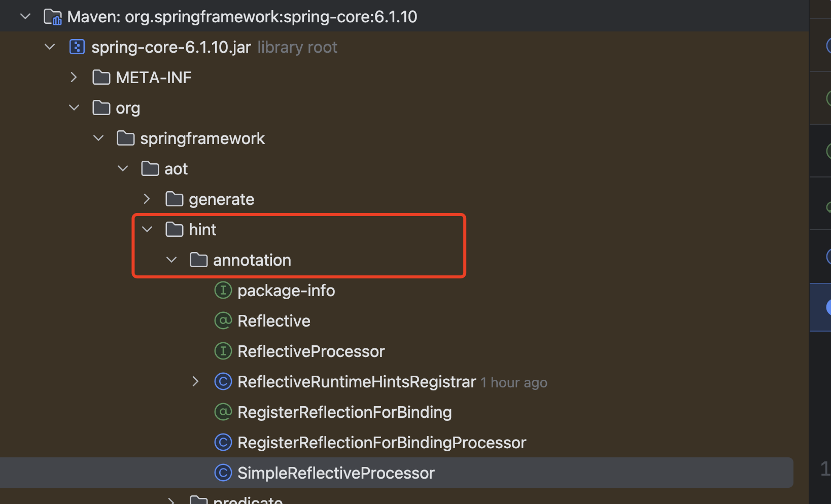
Task: Collapse the Maven spring-core library node
Action: point(25,17)
